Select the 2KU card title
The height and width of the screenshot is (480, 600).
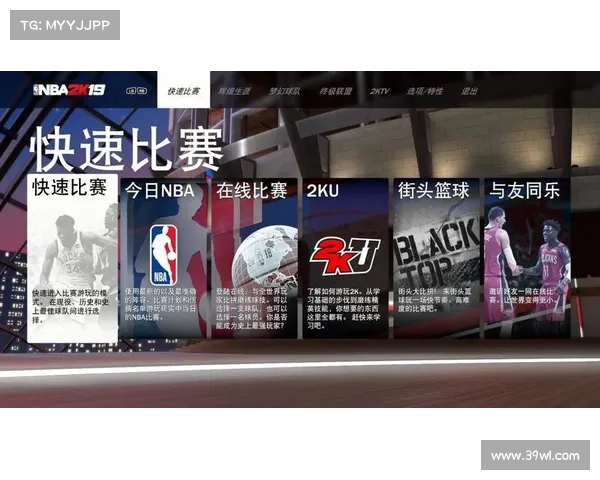point(322,191)
